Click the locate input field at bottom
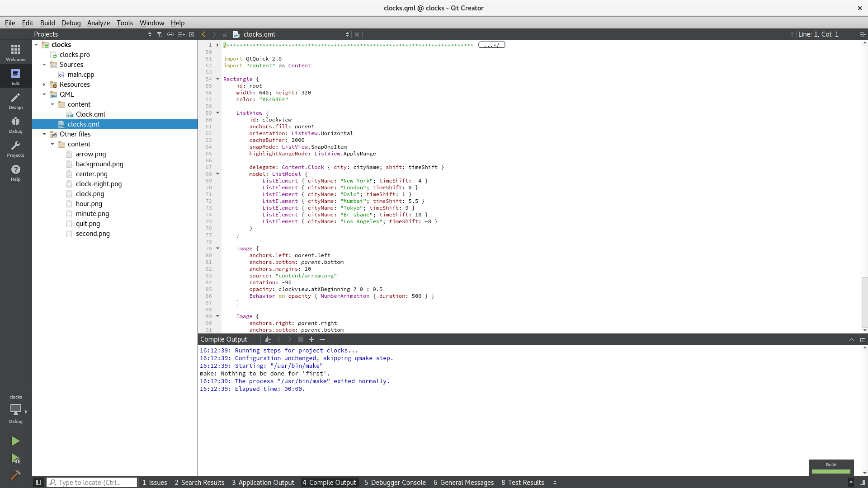 [92, 482]
